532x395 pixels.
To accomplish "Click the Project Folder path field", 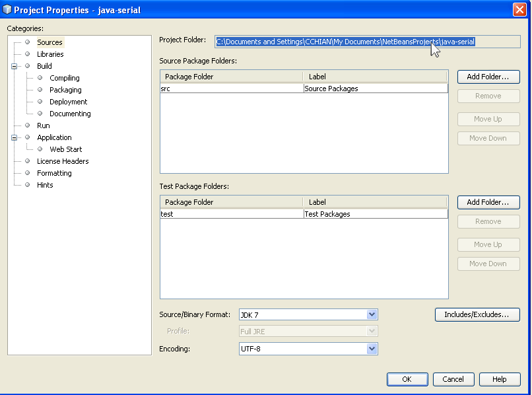I will click(x=343, y=41).
